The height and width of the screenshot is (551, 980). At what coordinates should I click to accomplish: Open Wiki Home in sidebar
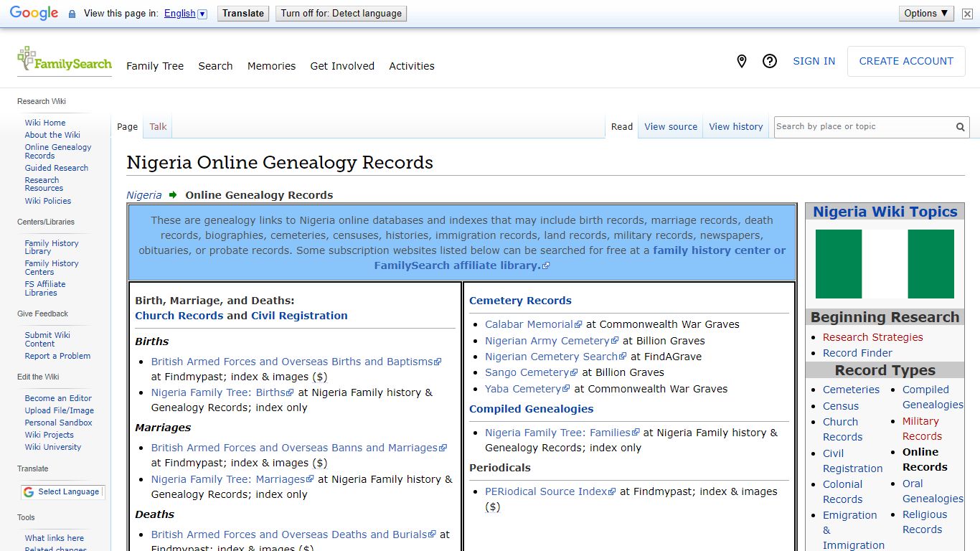45,123
